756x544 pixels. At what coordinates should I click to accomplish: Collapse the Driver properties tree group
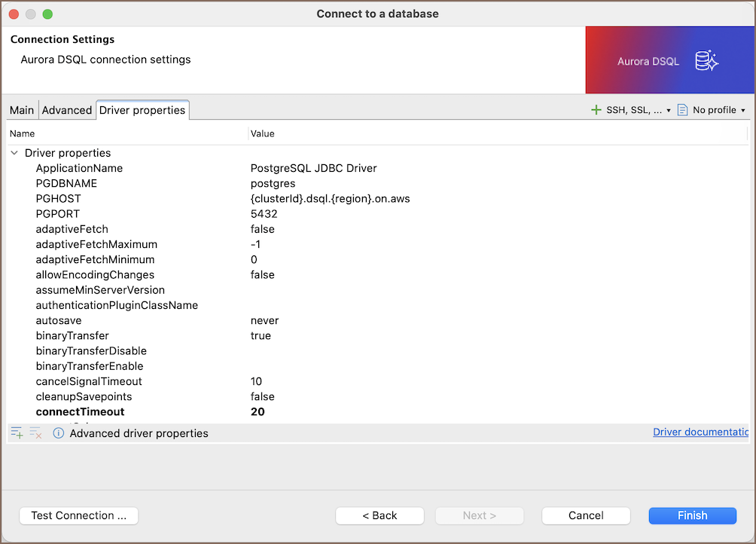[x=14, y=153]
